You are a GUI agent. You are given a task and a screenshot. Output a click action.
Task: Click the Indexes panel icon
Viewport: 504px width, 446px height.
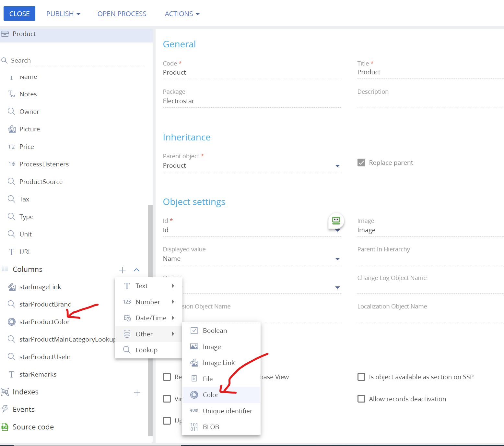click(5, 392)
